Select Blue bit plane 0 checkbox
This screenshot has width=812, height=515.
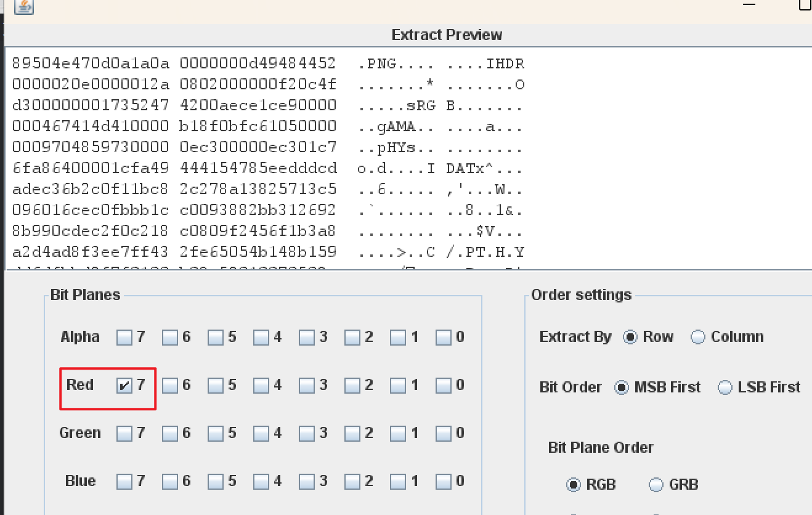tap(444, 482)
